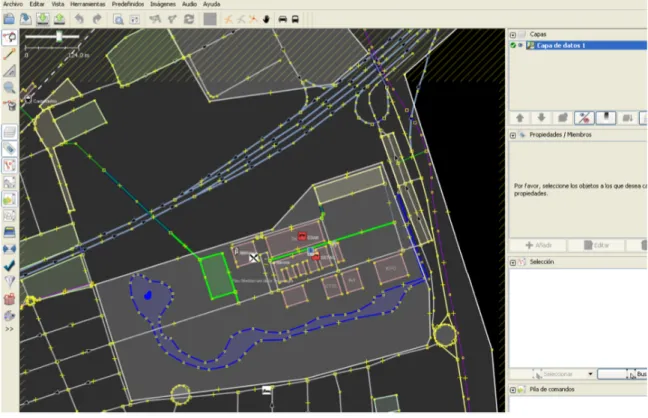Collapse the Pila de comandos panel
This screenshot has width=648, height=418.
pyautogui.click(x=512, y=390)
